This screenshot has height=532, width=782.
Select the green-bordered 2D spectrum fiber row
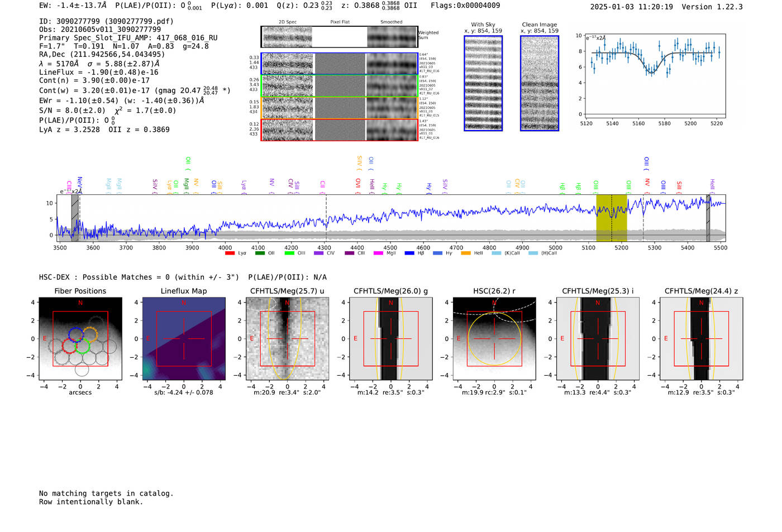[339, 86]
